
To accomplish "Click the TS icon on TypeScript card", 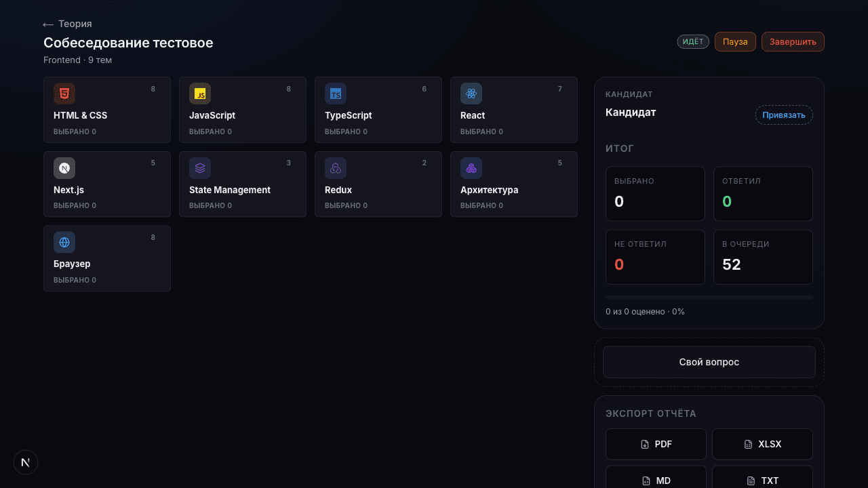I will [x=336, y=94].
